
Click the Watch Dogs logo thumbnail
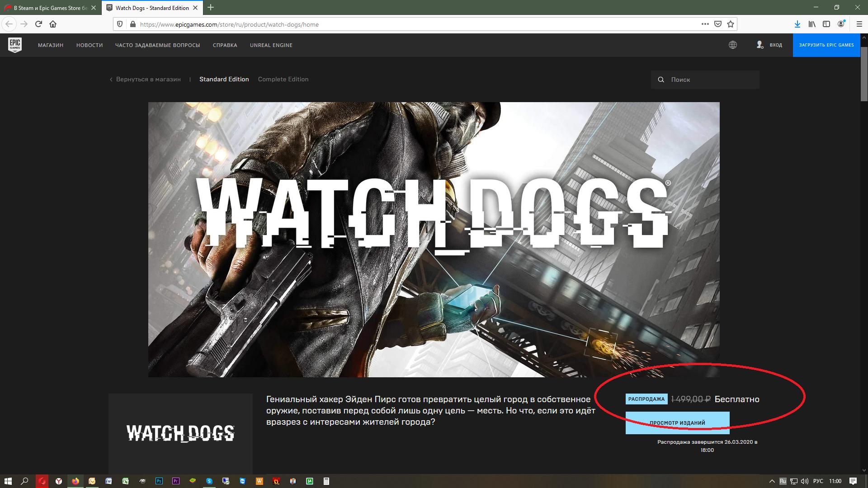click(180, 433)
